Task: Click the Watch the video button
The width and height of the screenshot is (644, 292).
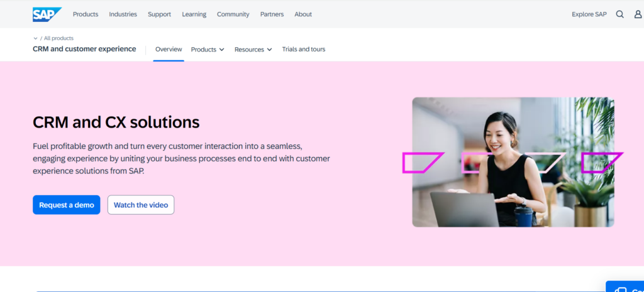Action: pyautogui.click(x=141, y=205)
